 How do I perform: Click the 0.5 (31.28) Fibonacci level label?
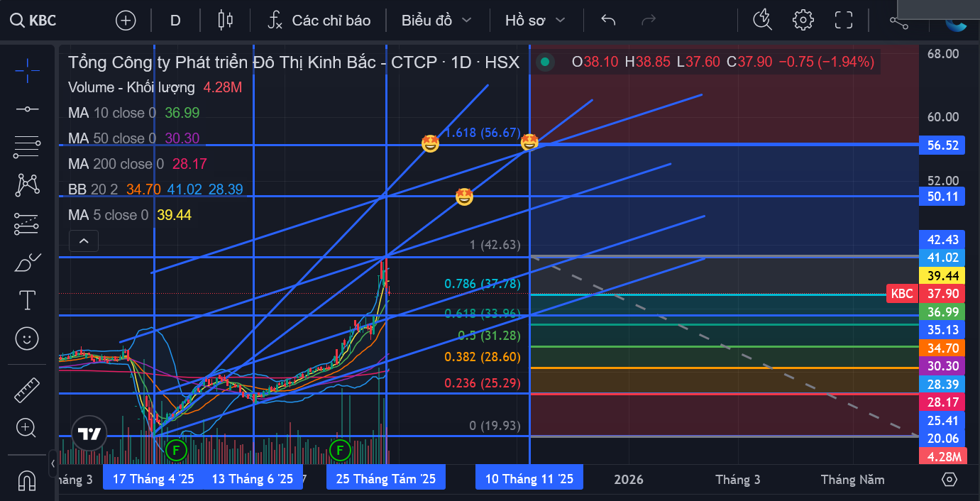(489, 335)
